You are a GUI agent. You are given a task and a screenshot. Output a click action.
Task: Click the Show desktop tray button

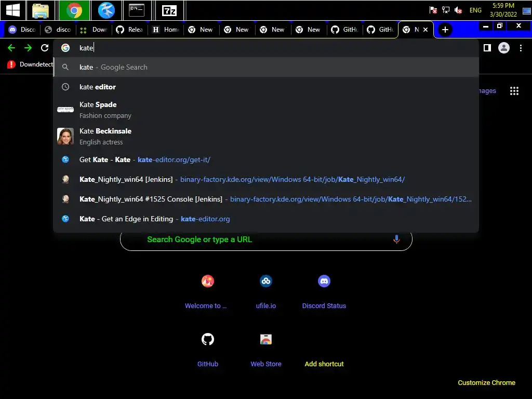coord(527,11)
